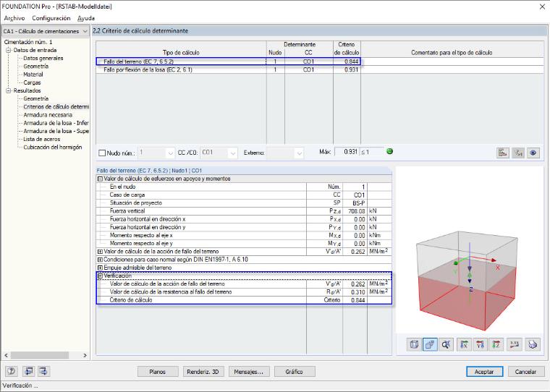Collapse the Resultados tree node
Image resolution: width=550 pixels, height=392 pixels.
9,90
